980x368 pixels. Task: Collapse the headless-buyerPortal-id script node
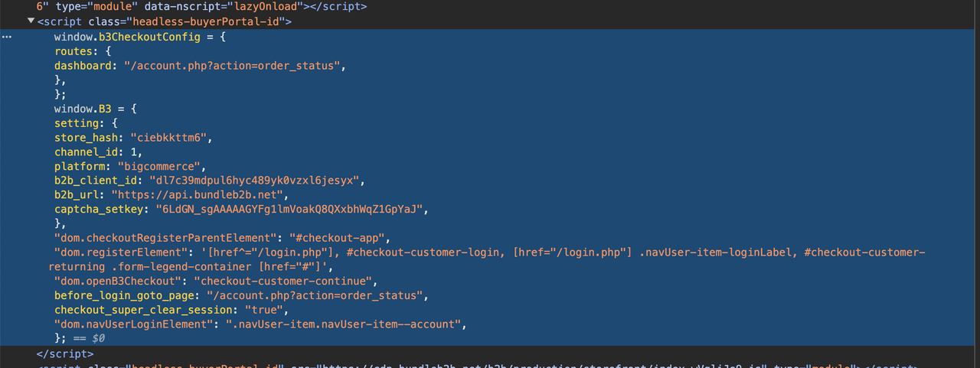coord(31,21)
